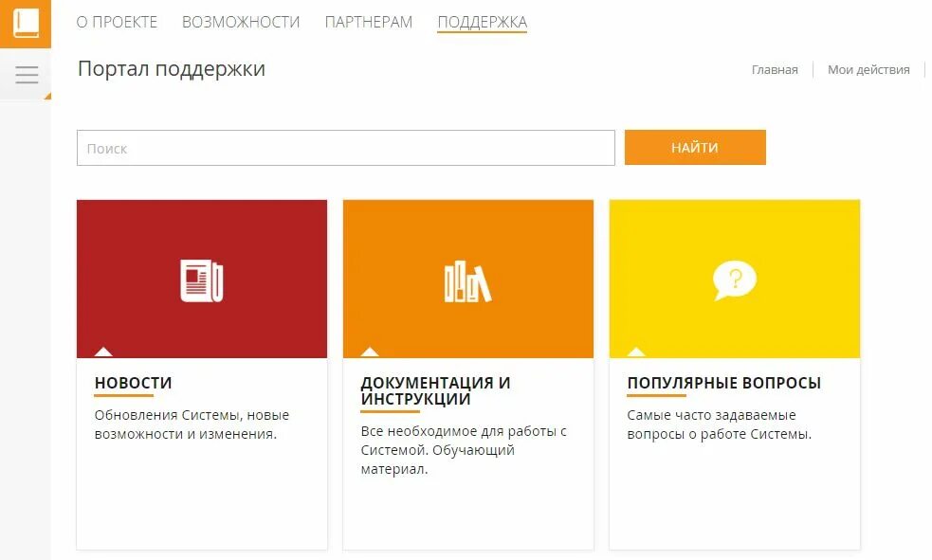The image size is (932, 560).
Task: Click the small arrow under the Новости tile
Action: 104,352
